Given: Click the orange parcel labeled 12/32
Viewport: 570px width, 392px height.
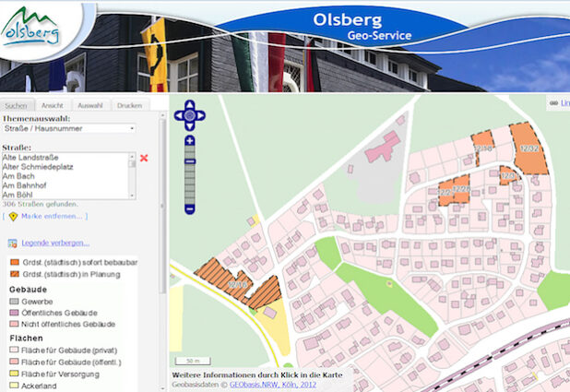Looking at the screenshot, I should 529,149.
